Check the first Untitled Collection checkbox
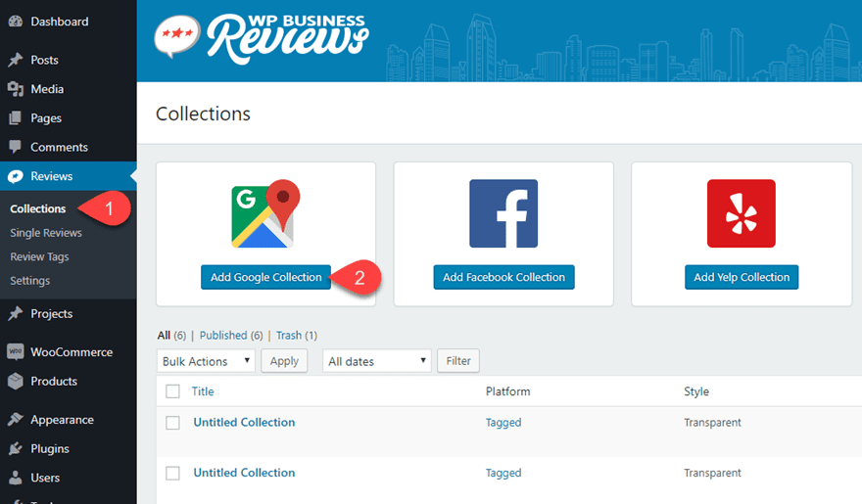 click(x=172, y=422)
